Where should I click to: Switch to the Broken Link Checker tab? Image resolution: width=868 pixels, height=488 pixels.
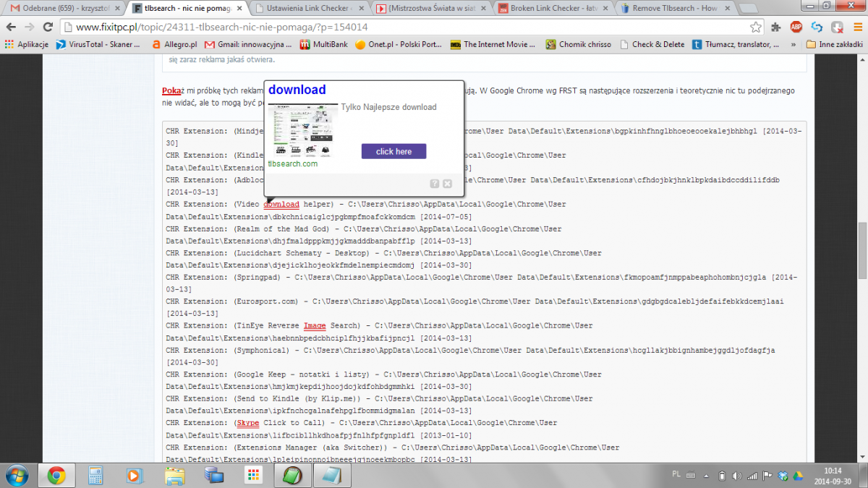pyautogui.click(x=555, y=9)
